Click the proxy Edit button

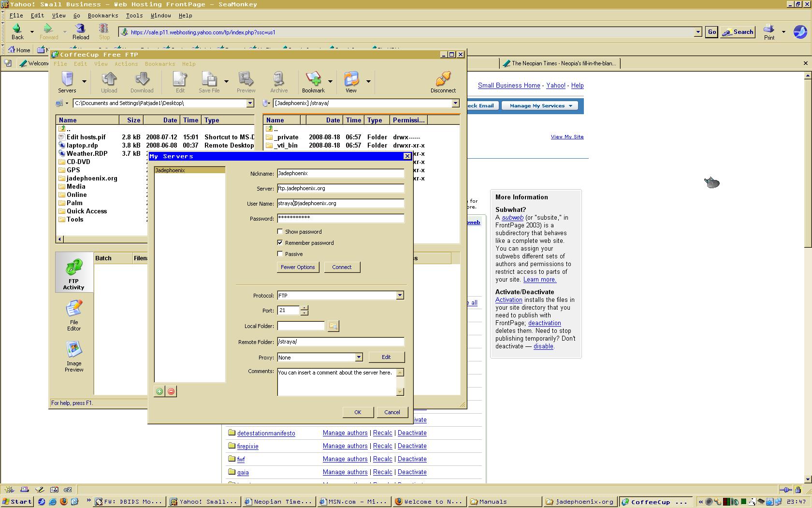386,357
